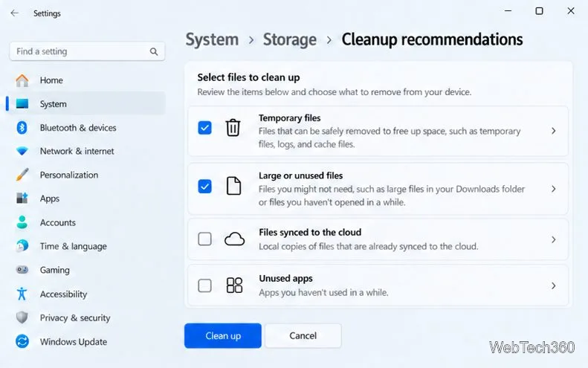Select System in the sidebar
Screen dimensions: 588x368
click(86, 103)
